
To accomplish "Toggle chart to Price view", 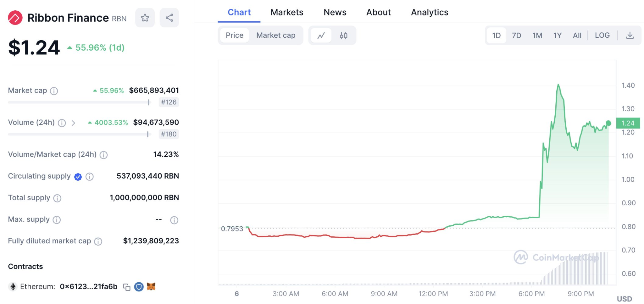I will pyautogui.click(x=234, y=36).
